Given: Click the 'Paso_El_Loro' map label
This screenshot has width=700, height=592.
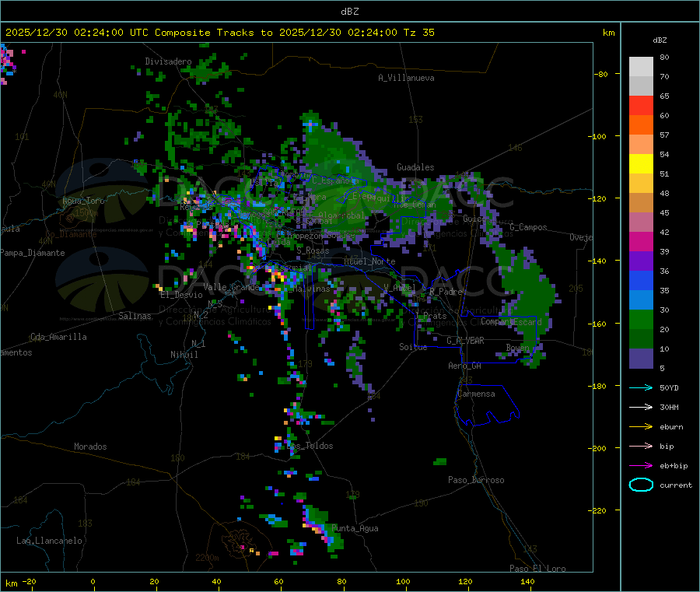Looking at the screenshot, I should (x=538, y=569).
